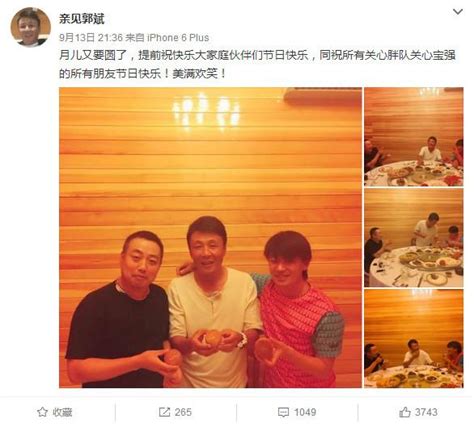Click the star favorite icon

42,412
